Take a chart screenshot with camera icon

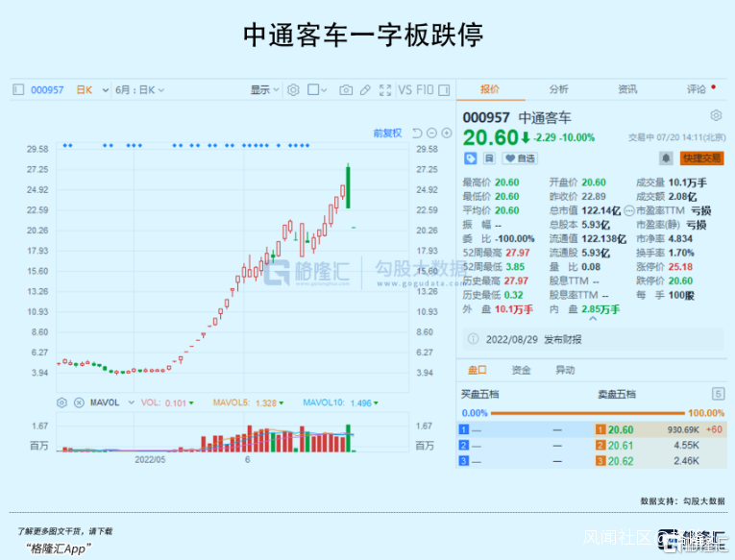pyautogui.click(x=346, y=89)
